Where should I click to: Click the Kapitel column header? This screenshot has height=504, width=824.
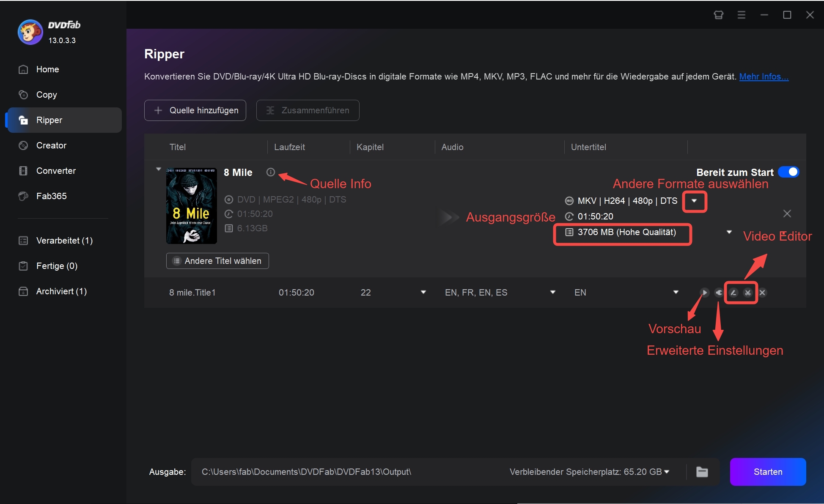(370, 147)
